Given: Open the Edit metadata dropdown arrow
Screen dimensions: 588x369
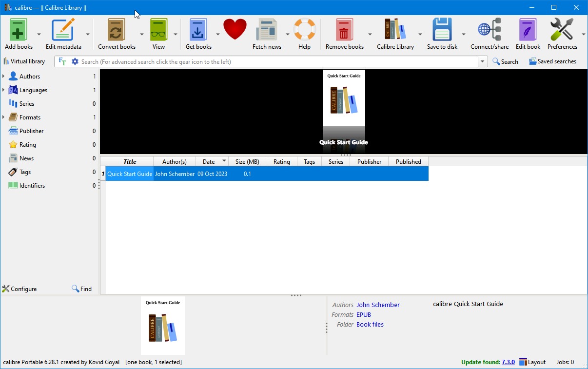Looking at the screenshot, I should [88, 34].
